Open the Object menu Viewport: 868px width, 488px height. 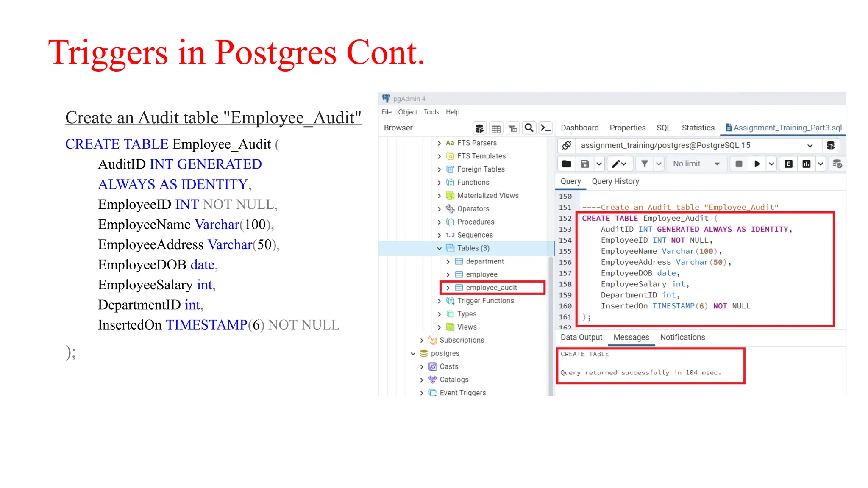(408, 112)
